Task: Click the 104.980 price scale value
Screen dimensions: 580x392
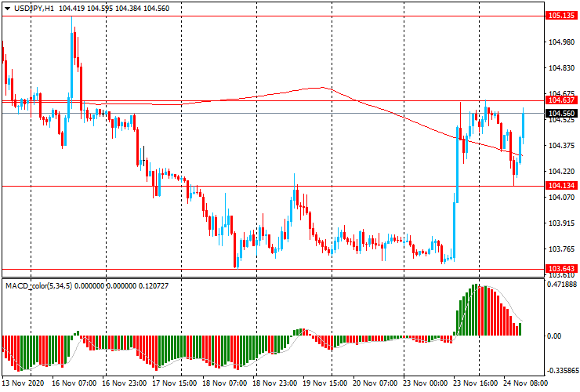Action: coord(561,42)
